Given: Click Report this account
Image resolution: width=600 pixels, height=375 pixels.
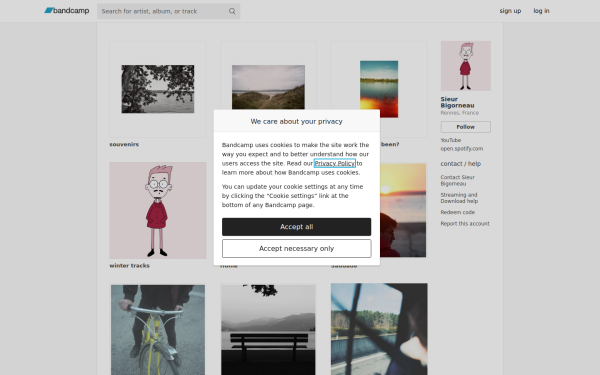Looking at the screenshot, I should click(465, 223).
